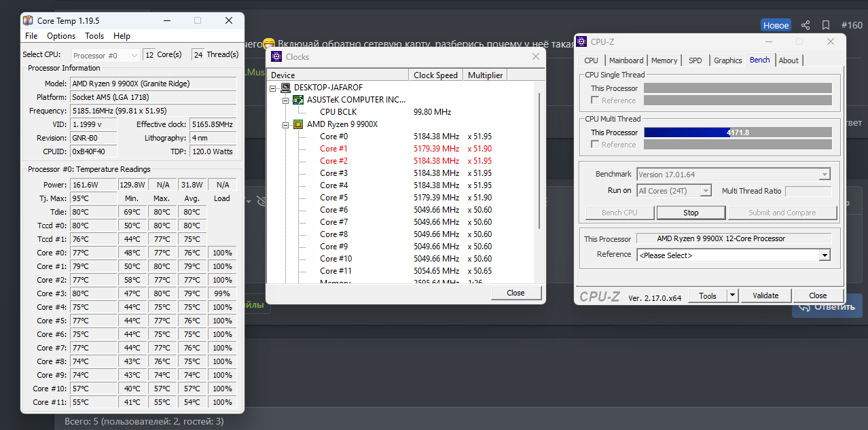This screenshot has width=868, height=430.
Task: Click the Stop button in CPU-Z
Action: click(691, 213)
